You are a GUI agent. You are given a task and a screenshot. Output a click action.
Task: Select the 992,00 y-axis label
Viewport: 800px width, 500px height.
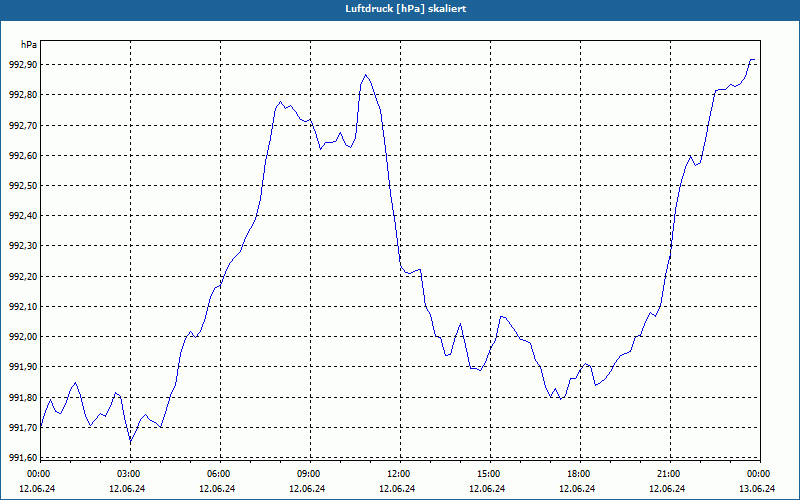click(x=23, y=337)
